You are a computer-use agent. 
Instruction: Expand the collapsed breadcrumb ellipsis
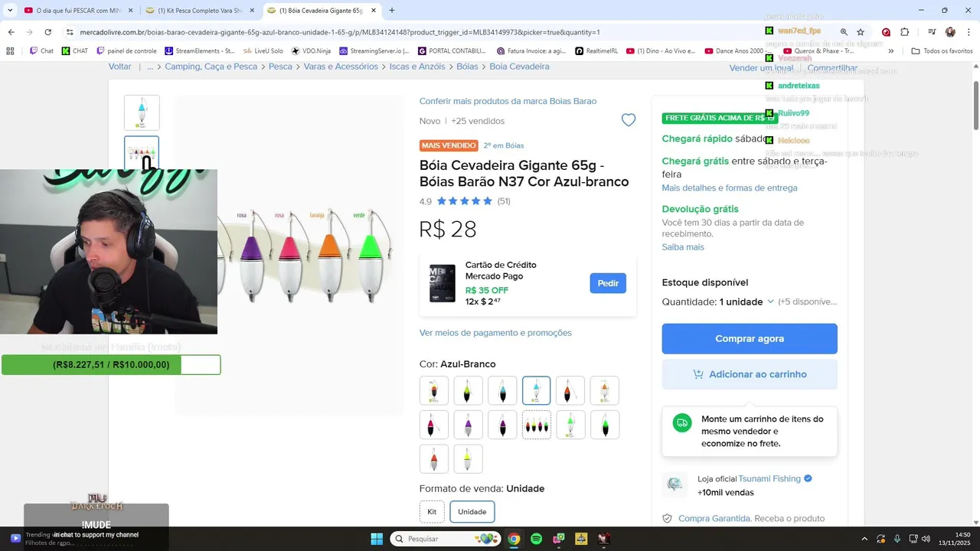(151, 67)
